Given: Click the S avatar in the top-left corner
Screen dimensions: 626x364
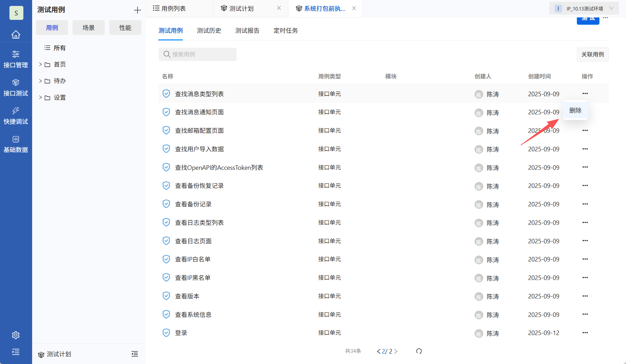Looking at the screenshot, I should pos(16,13).
